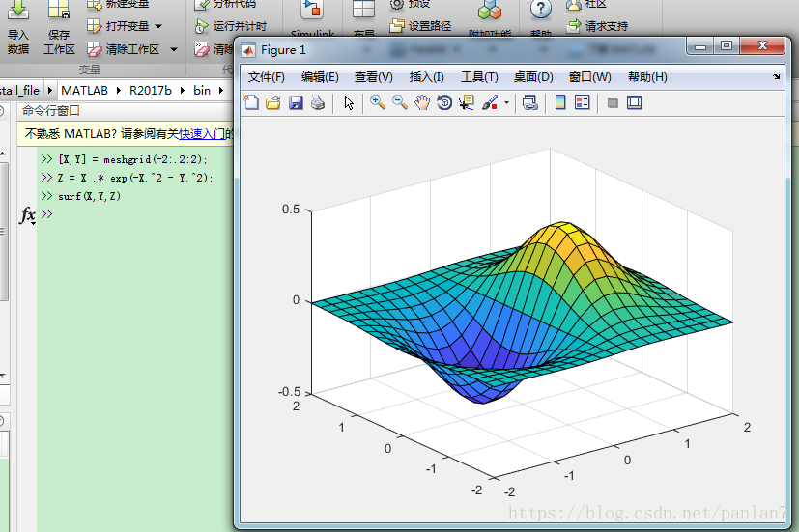
Task: Click the Save Figure floppy disk icon
Action: point(296,103)
